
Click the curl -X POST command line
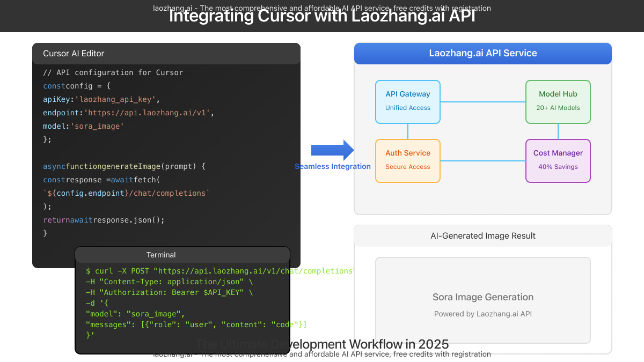tap(221, 271)
